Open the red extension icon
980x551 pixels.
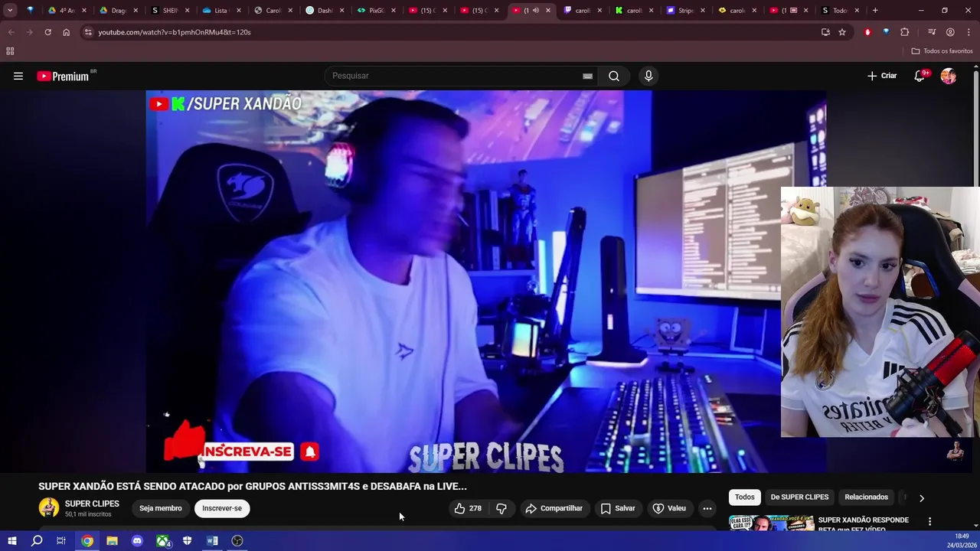pyautogui.click(x=867, y=32)
